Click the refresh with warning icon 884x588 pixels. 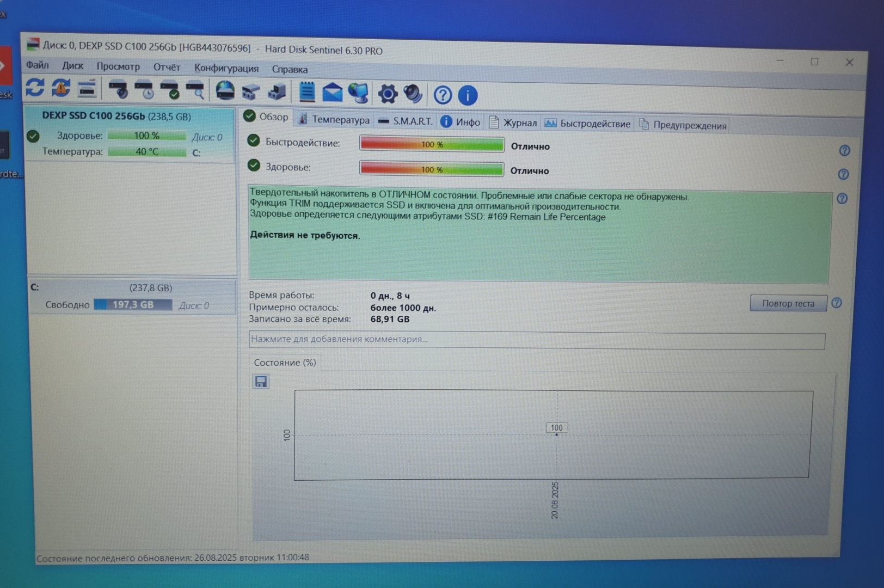pyautogui.click(x=61, y=88)
